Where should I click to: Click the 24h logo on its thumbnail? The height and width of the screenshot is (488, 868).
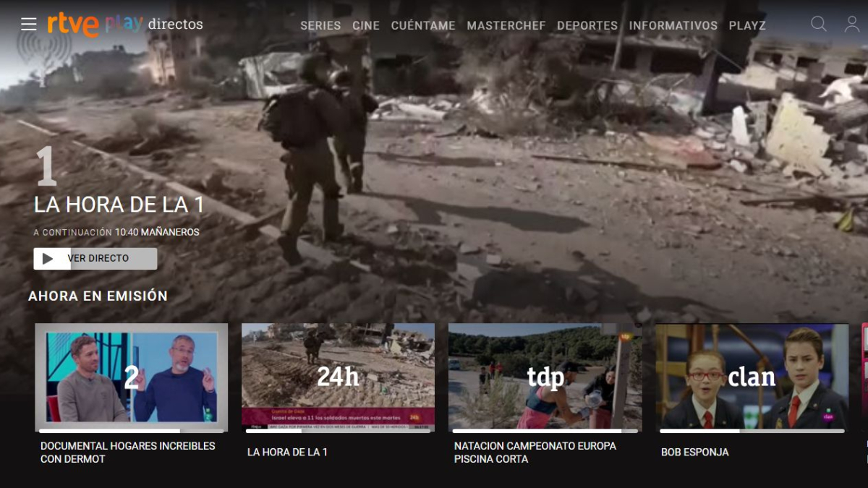(339, 377)
